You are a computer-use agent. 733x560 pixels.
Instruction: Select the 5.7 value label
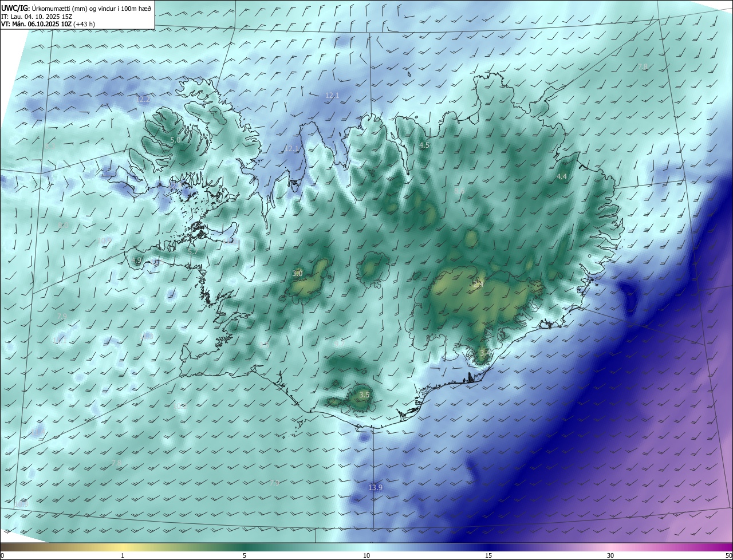193,251
